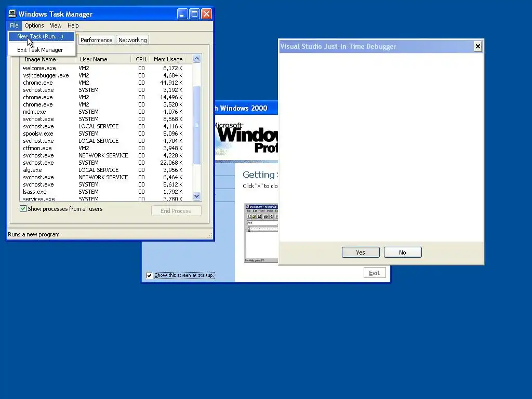
Task: Select the alg.exe process row
Action: pos(103,170)
